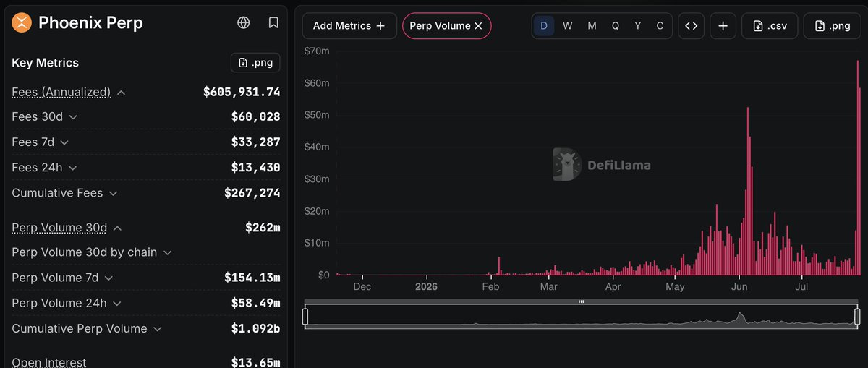Click the $262m Perp Volume 30d value
868x368 pixels.
point(263,228)
